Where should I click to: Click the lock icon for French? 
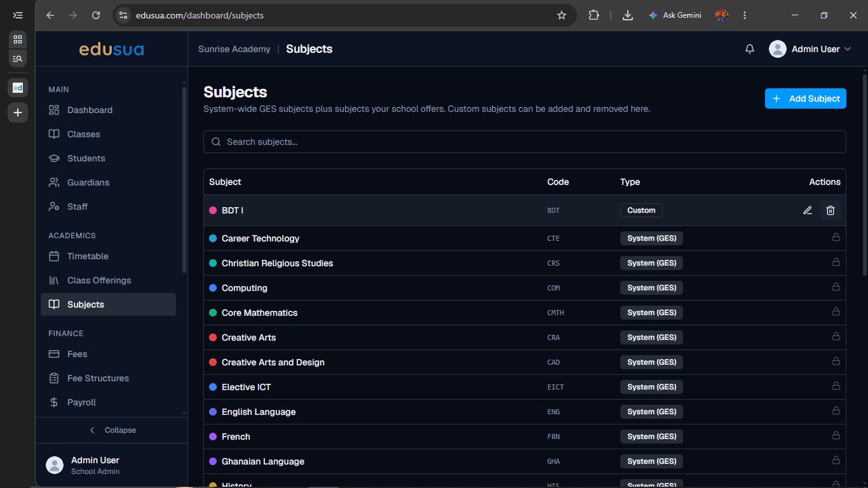pyautogui.click(x=836, y=435)
